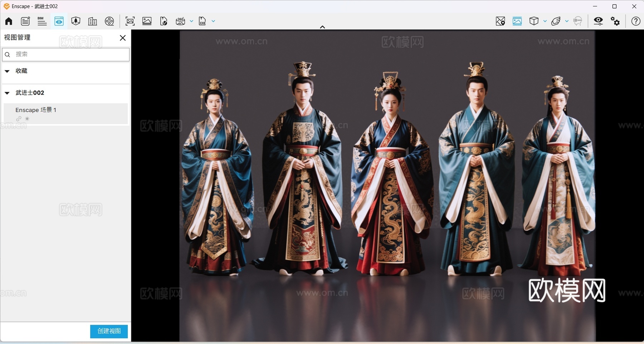Click the 创建视图 button
The width and height of the screenshot is (644, 344).
(x=109, y=331)
